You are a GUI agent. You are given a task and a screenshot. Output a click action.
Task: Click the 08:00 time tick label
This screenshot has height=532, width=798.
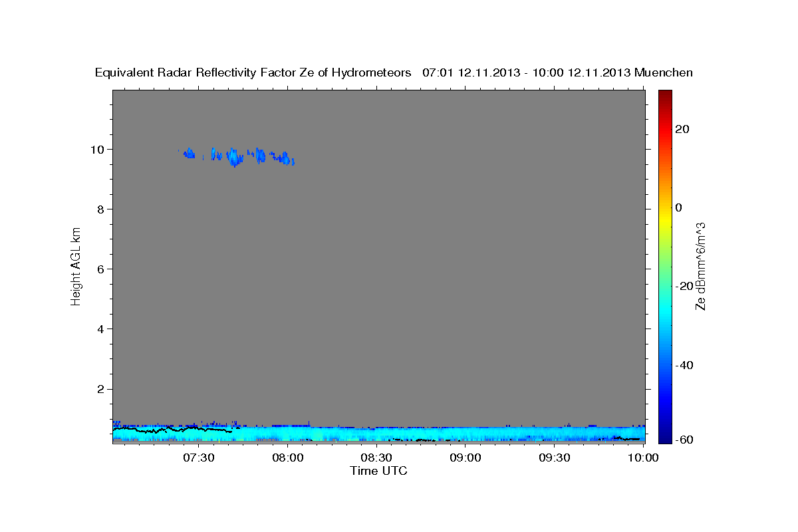click(287, 458)
